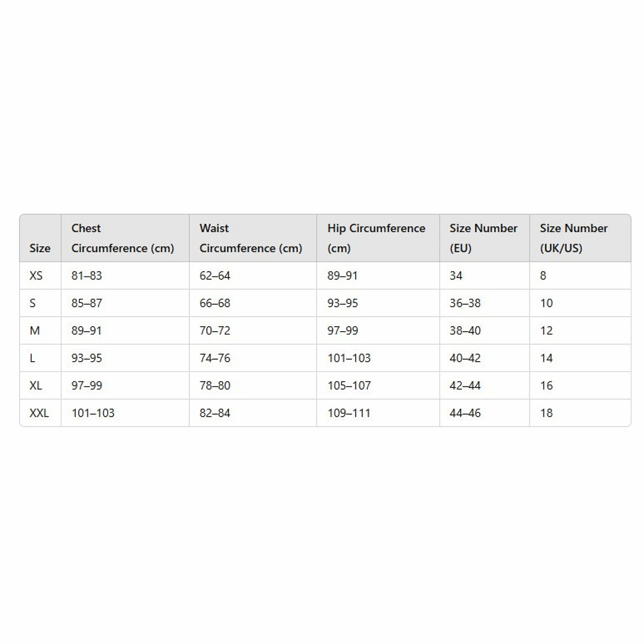644x644 pixels.
Task: Click the M size row label
Action: 34,331
